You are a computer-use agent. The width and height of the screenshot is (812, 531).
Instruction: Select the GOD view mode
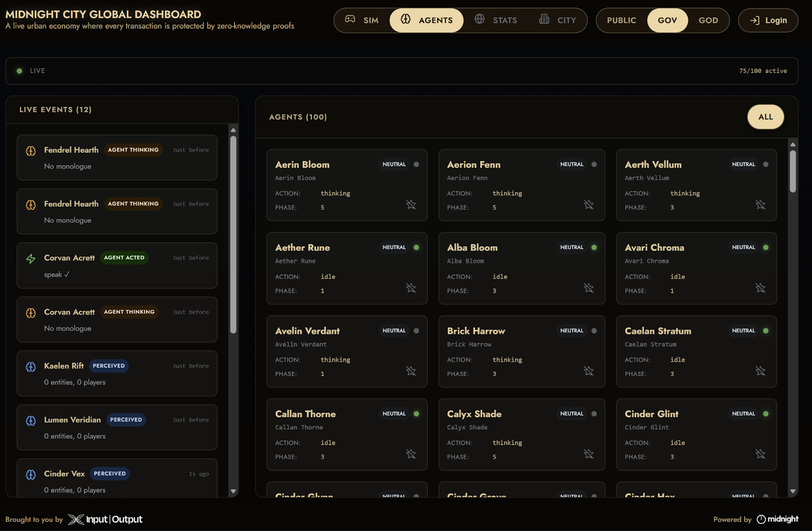coord(708,20)
